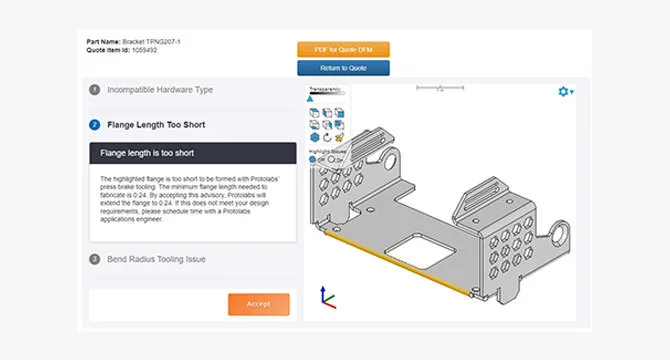This screenshot has height=360, width=670.
Task: Accept the flange length advisory
Action: point(259,304)
